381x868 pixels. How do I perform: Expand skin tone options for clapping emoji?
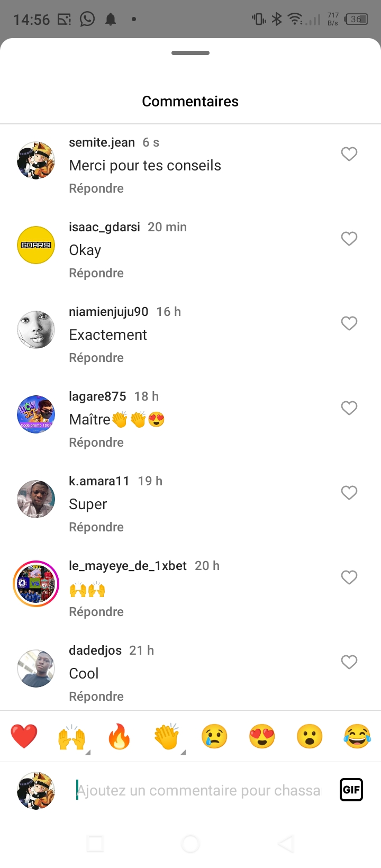point(183,752)
